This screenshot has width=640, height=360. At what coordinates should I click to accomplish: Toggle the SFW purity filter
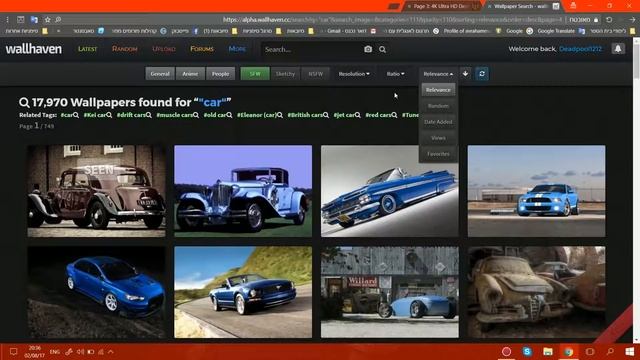[x=255, y=74]
